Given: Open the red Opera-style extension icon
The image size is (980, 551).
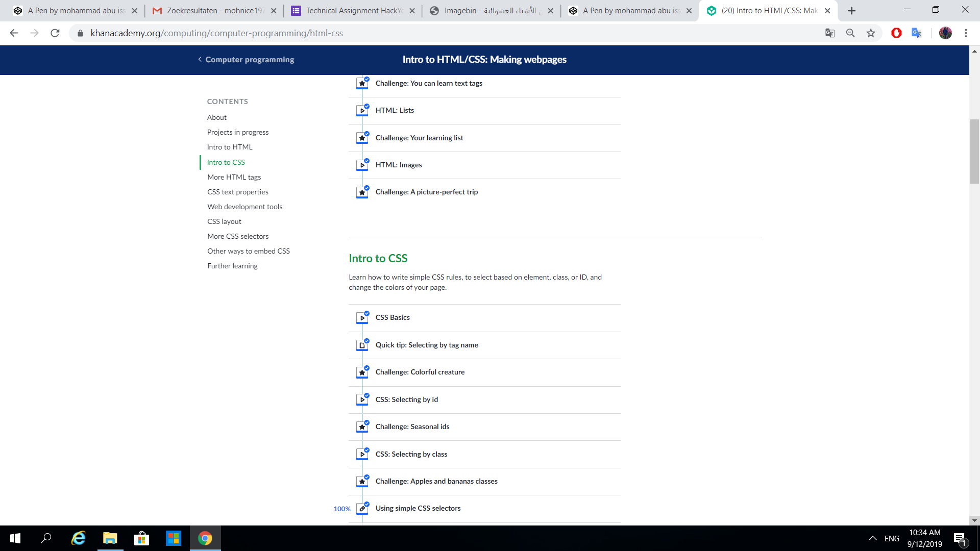Looking at the screenshot, I should (x=896, y=33).
